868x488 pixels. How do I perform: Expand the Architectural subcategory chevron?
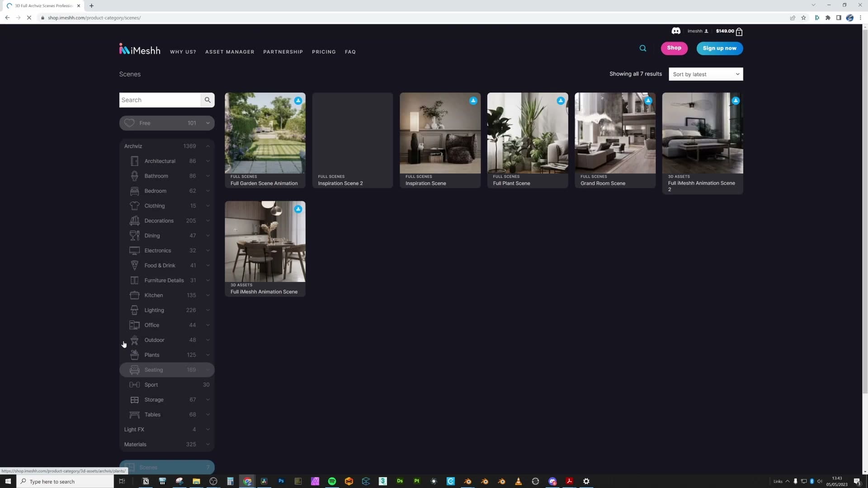pyautogui.click(x=208, y=161)
